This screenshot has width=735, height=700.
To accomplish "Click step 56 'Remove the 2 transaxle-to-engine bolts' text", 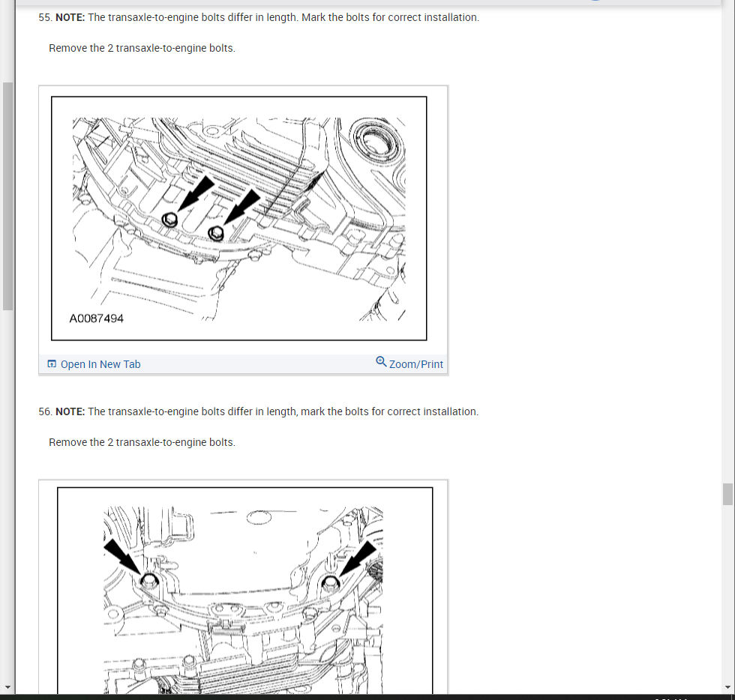I will [x=142, y=442].
